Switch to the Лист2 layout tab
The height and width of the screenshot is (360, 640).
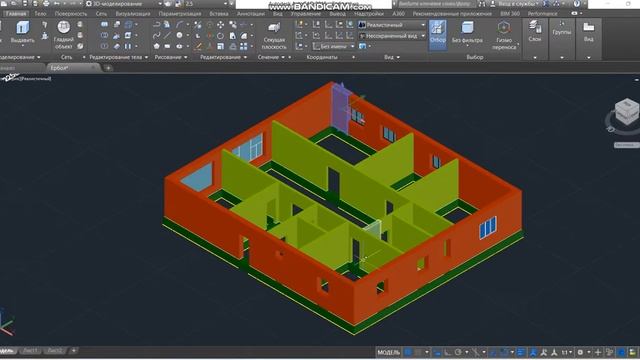click(55, 350)
